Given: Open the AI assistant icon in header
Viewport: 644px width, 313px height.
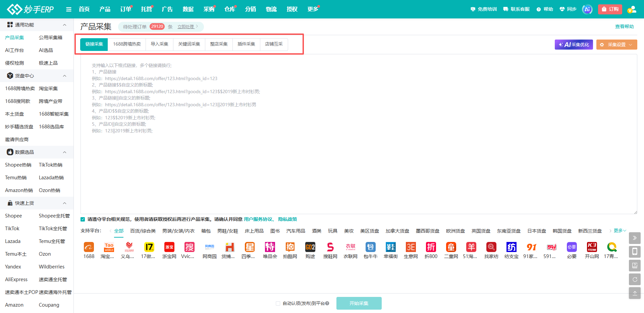Looking at the screenshot, I should (587, 9).
